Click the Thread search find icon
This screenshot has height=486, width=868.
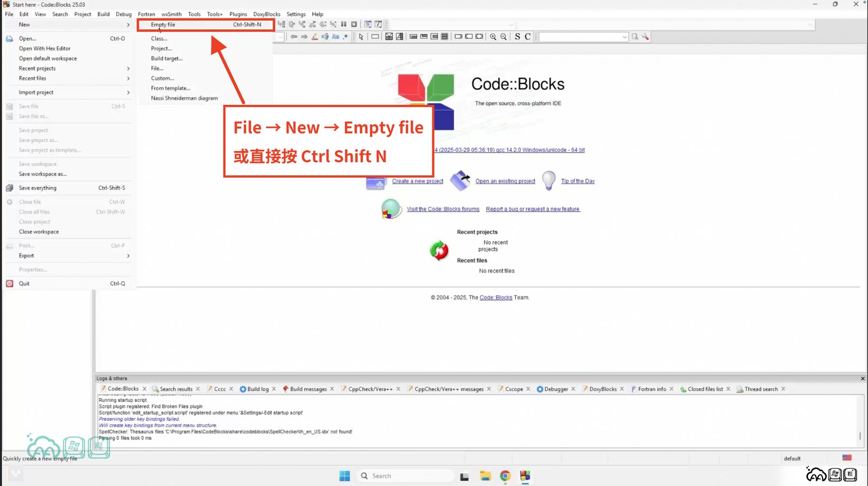pos(635,37)
